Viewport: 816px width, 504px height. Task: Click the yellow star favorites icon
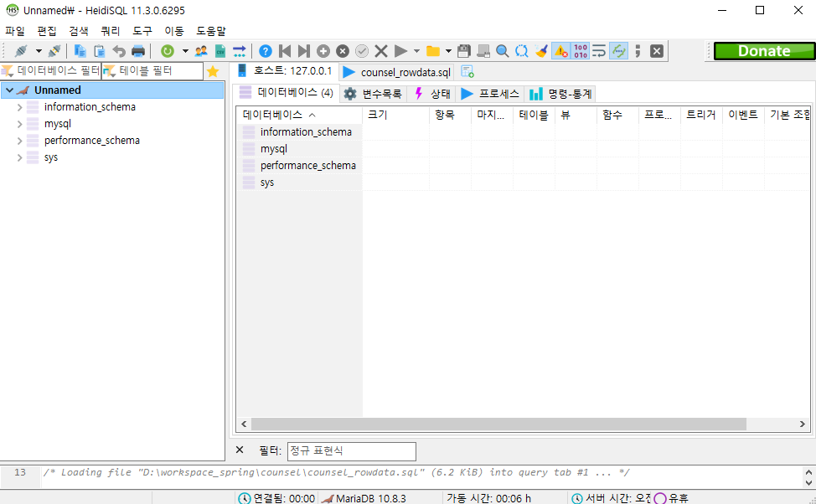[212, 71]
